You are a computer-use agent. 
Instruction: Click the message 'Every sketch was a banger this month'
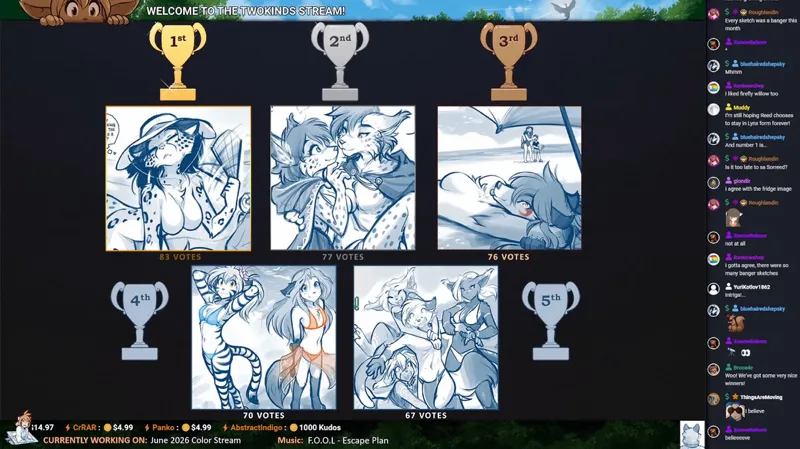[760, 24]
